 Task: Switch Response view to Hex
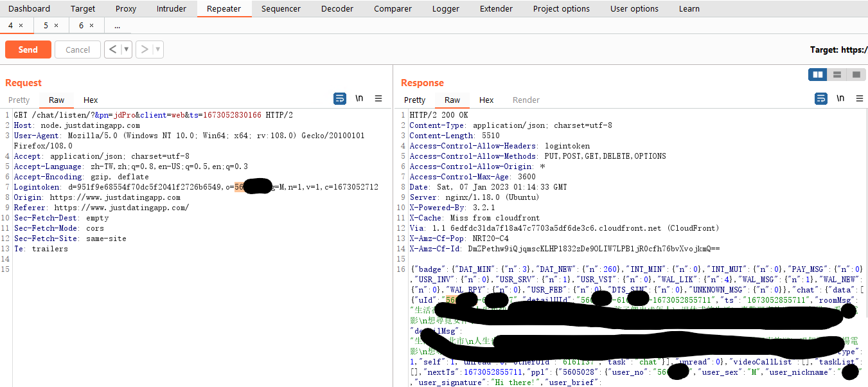[x=486, y=100]
